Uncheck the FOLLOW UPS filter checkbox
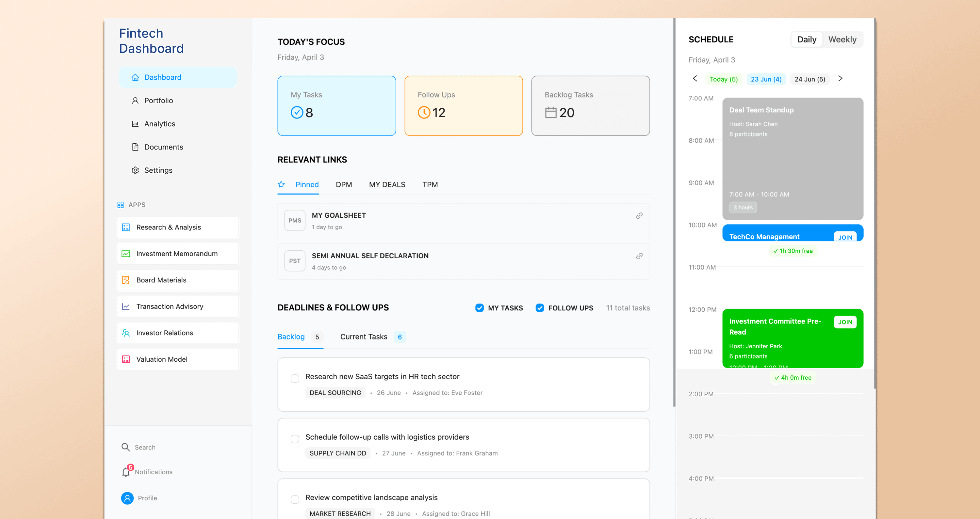Viewport: 980px width, 519px height. click(x=539, y=308)
